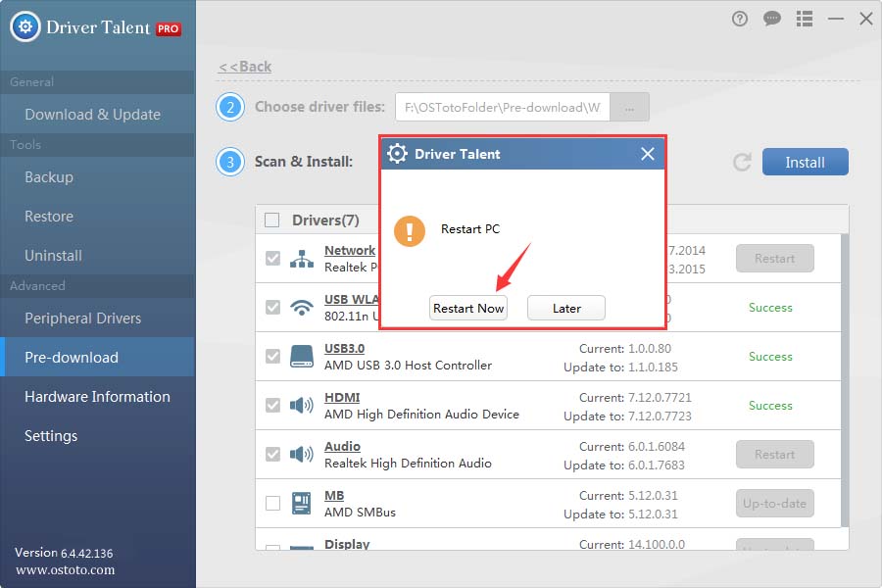Click the Network driver icon
This screenshot has width=882, height=588.
pyautogui.click(x=302, y=259)
